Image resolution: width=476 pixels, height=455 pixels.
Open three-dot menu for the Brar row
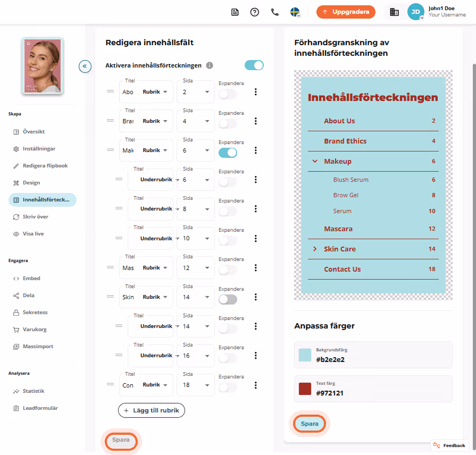pyautogui.click(x=256, y=121)
